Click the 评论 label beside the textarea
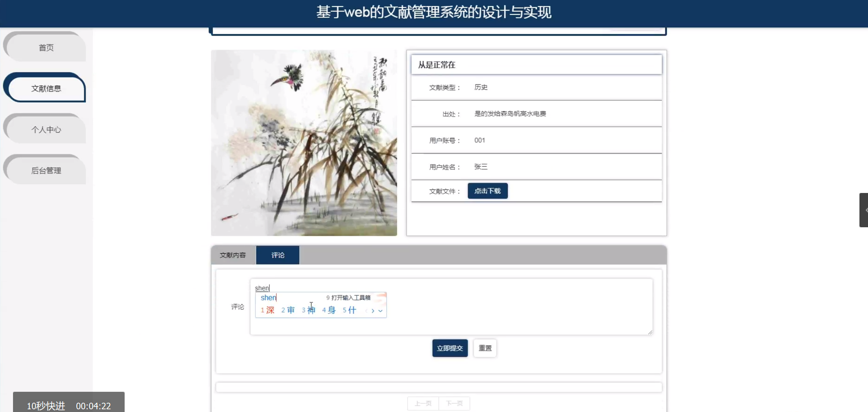Image resolution: width=868 pixels, height=412 pixels. pyautogui.click(x=237, y=307)
